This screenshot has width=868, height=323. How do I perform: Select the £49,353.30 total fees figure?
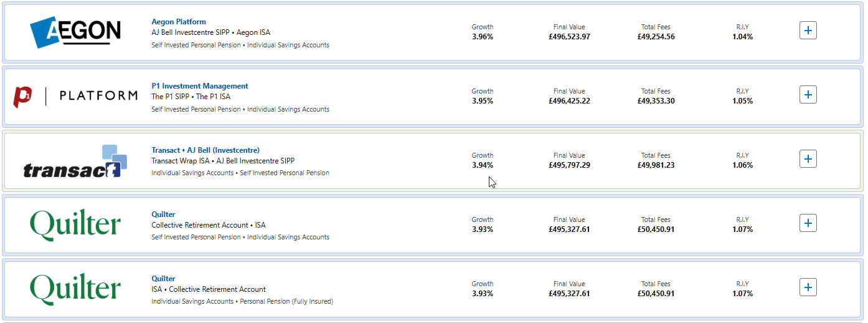click(656, 101)
